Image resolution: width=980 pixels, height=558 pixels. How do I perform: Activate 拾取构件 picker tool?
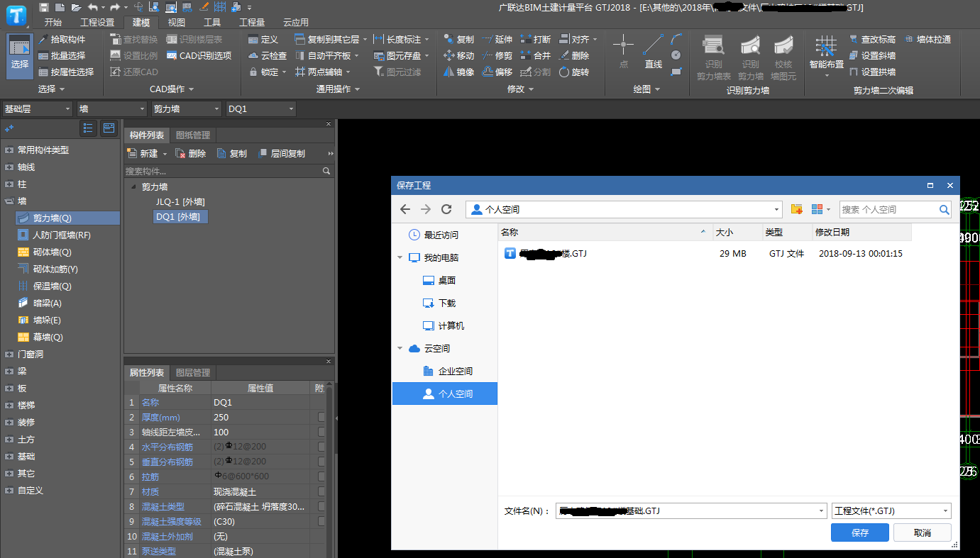tap(62, 39)
